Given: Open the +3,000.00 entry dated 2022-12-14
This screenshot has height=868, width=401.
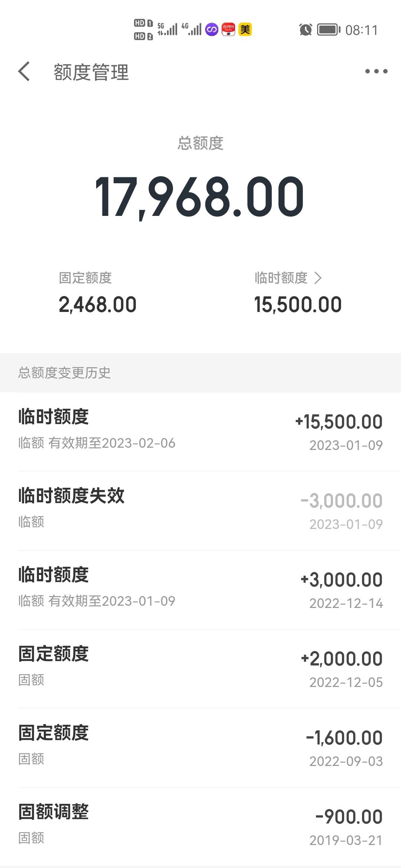Looking at the screenshot, I should (x=200, y=590).
